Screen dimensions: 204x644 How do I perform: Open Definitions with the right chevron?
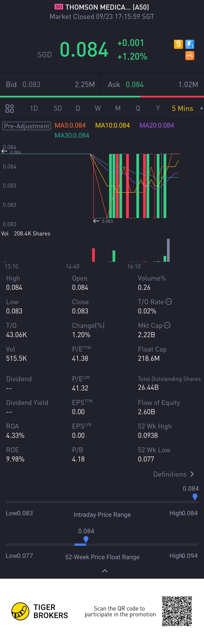pyautogui.click(x=192, y=474)
